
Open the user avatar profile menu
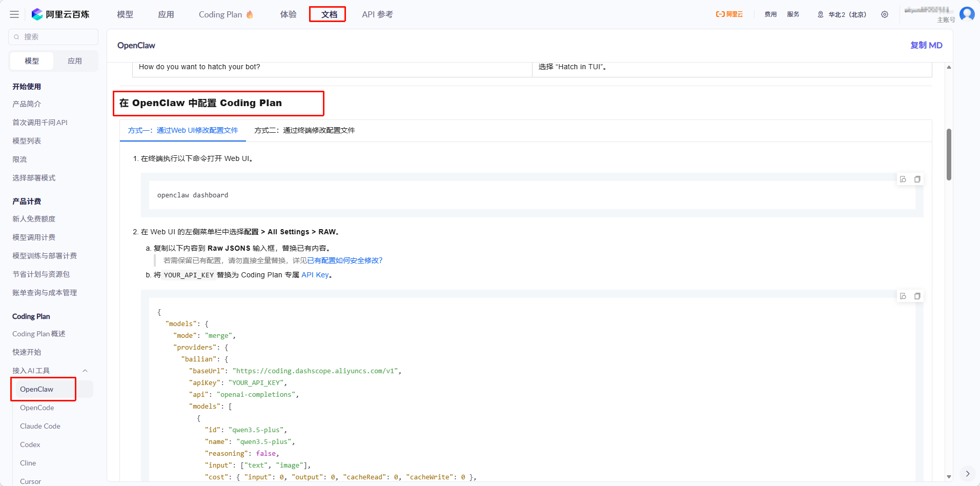(967, 14)
